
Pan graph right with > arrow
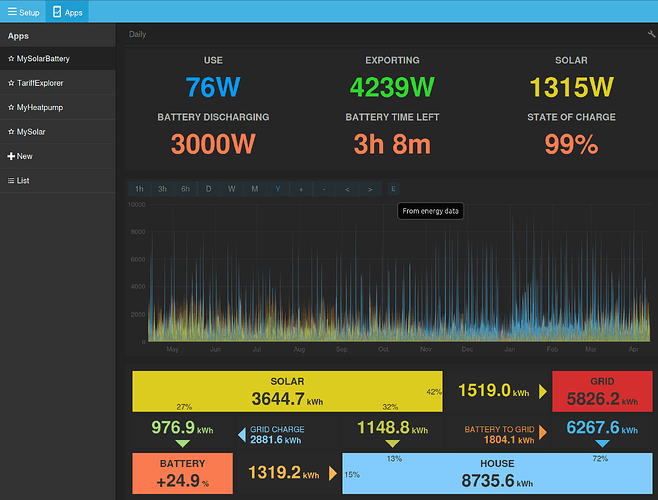coord(370,189)
